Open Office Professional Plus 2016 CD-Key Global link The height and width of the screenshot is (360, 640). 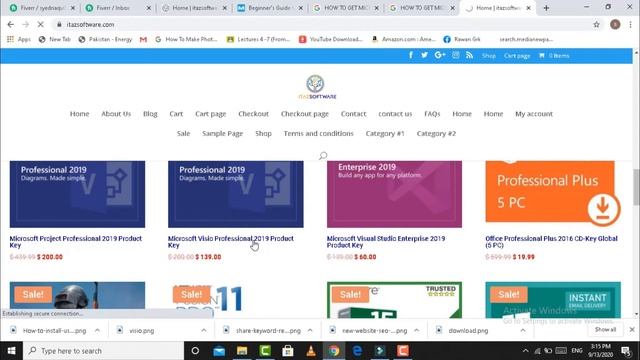click(x=551, y=242)
